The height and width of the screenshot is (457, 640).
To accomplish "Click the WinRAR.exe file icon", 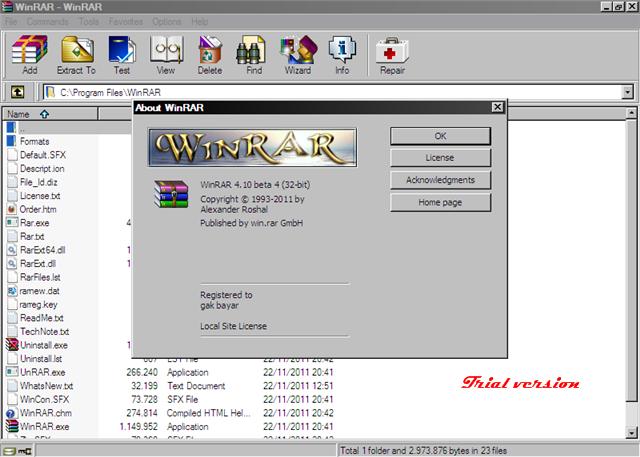I will (x=12, y=426).
